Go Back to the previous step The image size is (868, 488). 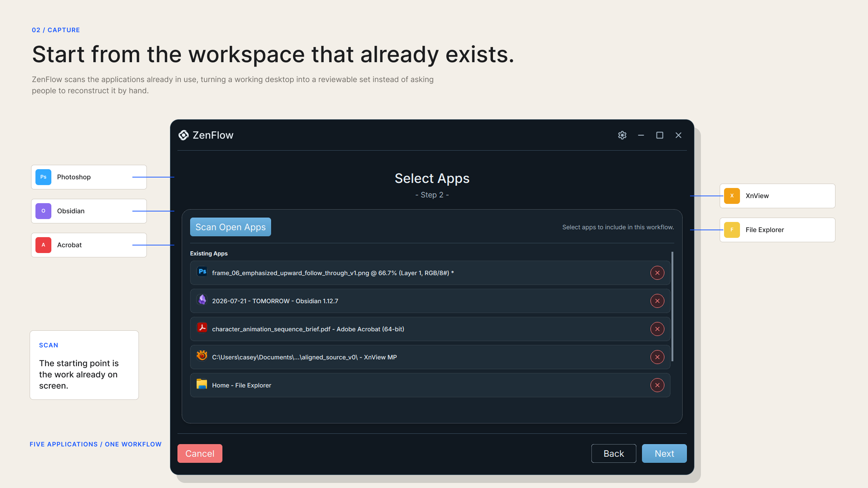(614, 454)
